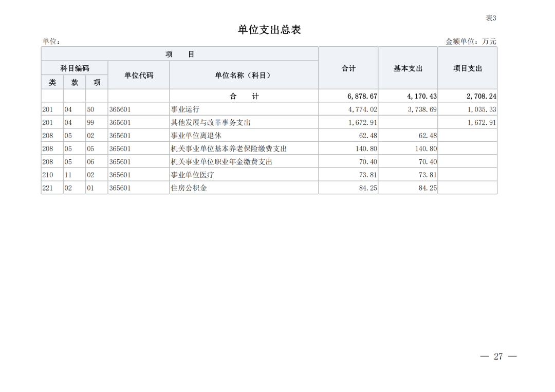
Task: Click 84.25 in the 基本支出 column
Action: pos(428,188)
